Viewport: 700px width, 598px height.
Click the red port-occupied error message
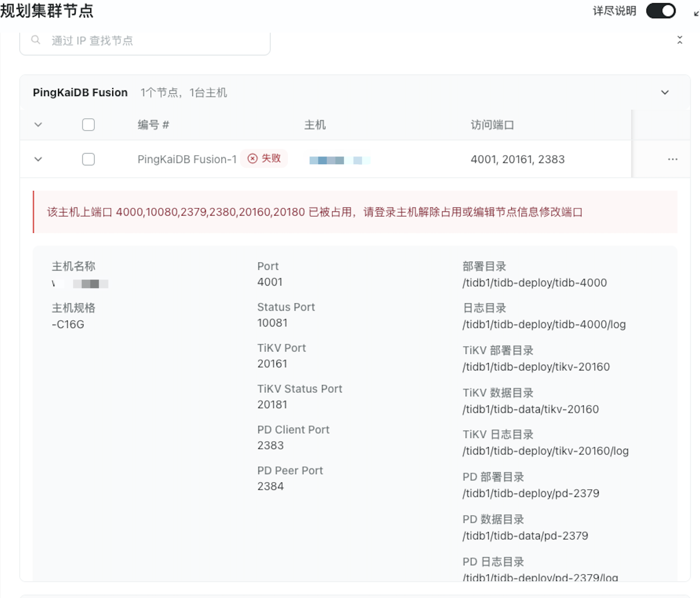314,212
